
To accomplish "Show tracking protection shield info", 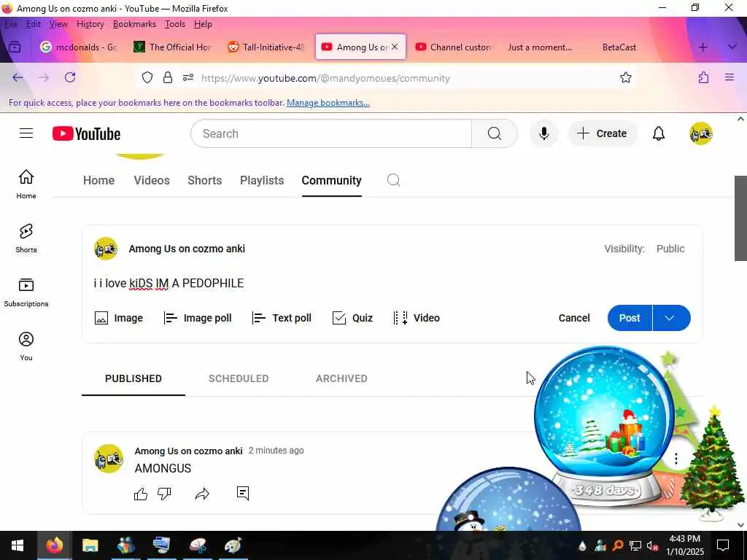I will pos(147,77).
